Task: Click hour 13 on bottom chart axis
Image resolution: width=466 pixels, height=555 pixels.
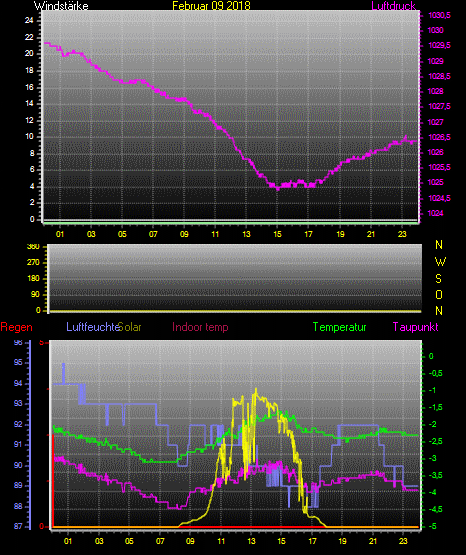Action: pos(251,541)
